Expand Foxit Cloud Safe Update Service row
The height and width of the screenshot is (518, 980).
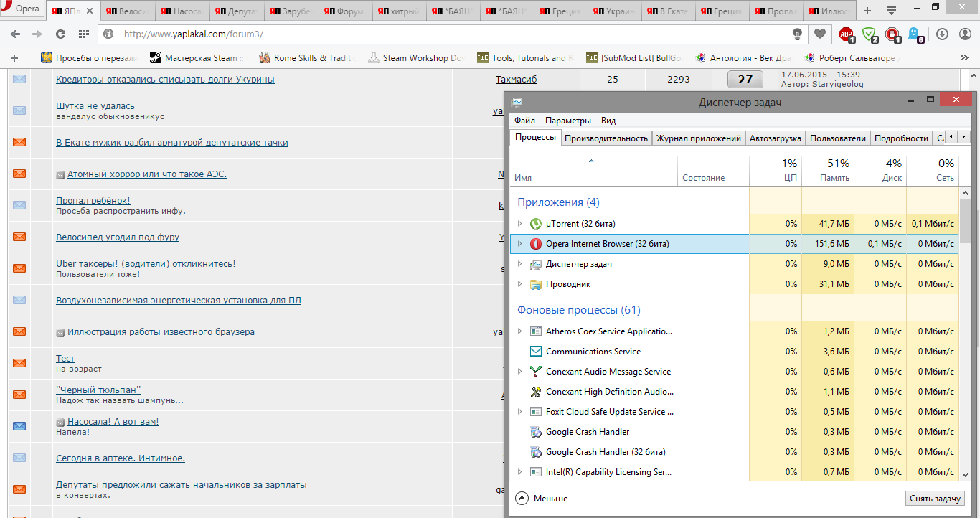coord(520,412)
